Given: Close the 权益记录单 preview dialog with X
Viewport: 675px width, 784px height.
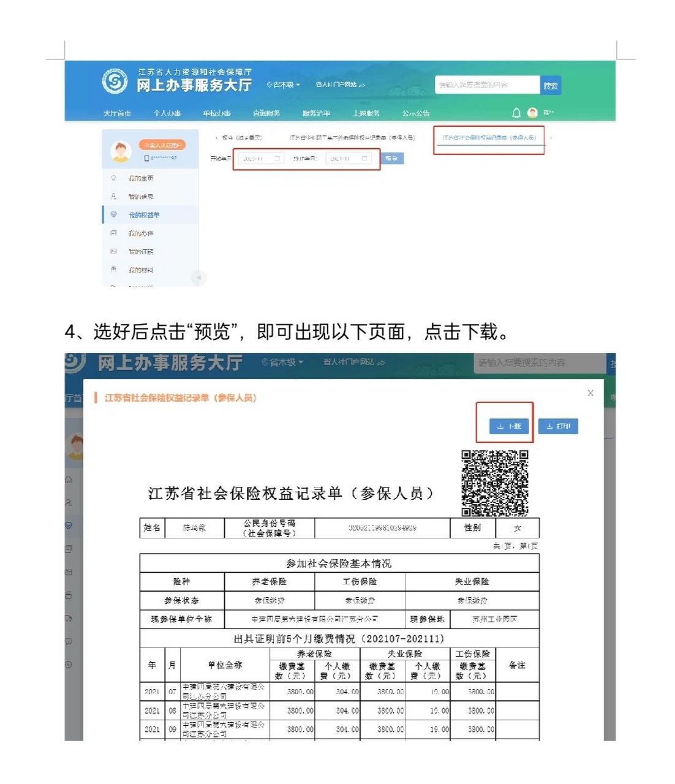Looking at the screenshot, I should (x=590, y=393).
